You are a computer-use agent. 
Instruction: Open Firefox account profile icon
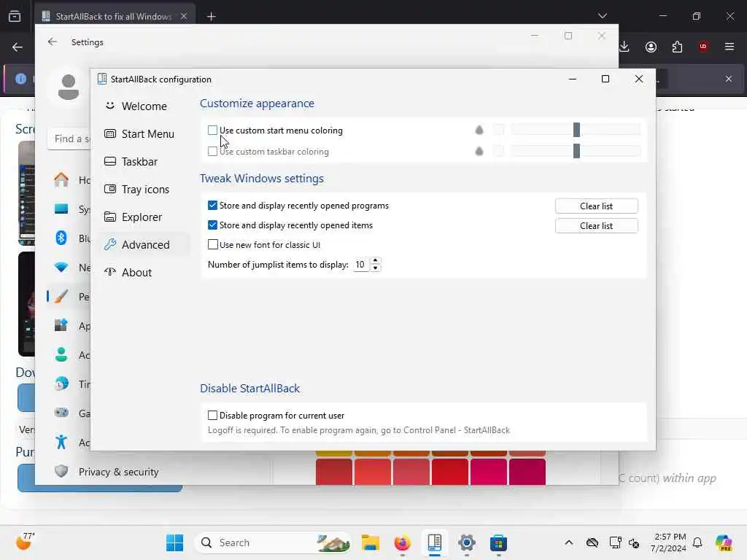pyautogui.click(x=651, y=47)
